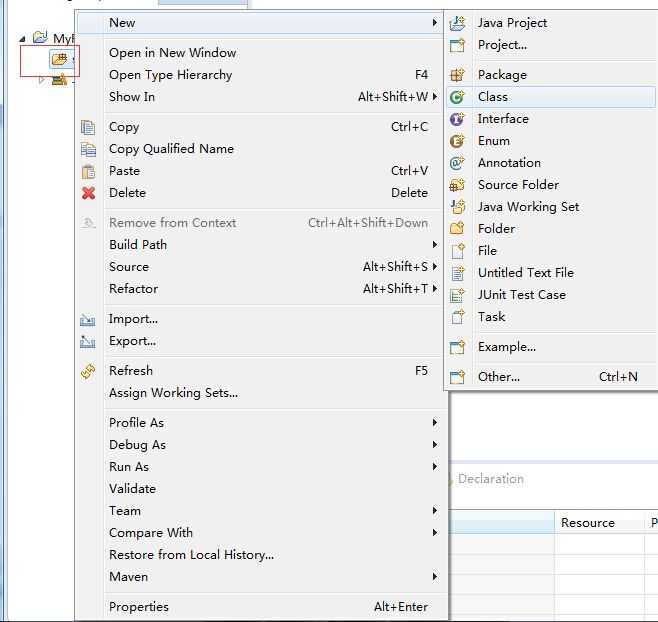Image resolution: width=658 pixels, height=622 pixels.
Task: Expand the Maven submenu arrow
Action: [x=435, y=577]
